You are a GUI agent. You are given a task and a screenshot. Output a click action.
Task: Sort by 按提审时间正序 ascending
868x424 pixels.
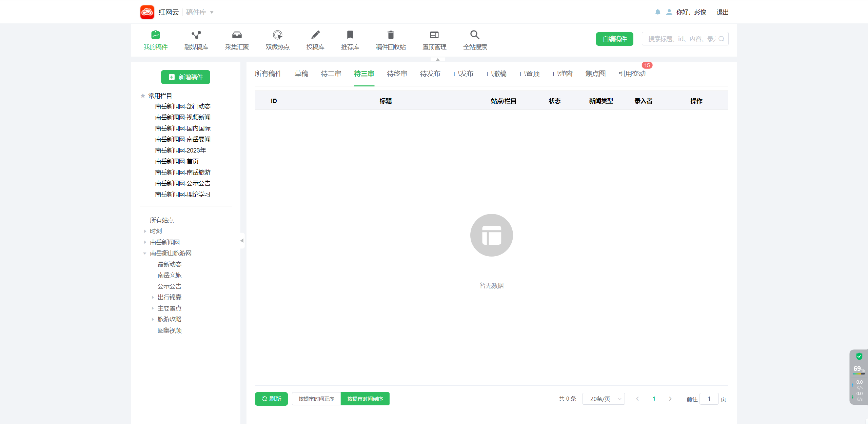316,399
